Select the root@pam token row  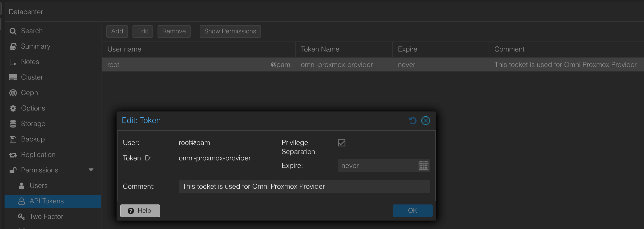(373, 65)
